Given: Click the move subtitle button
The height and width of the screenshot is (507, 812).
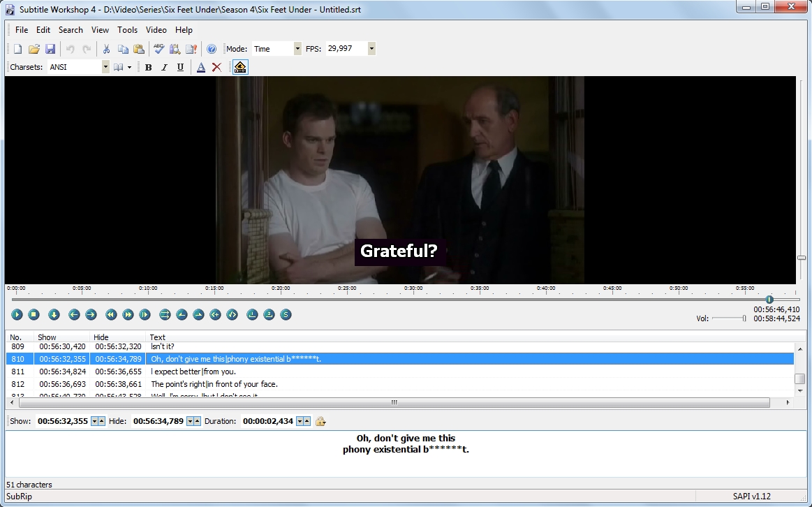Looking at the screenshot, I should point(165,314).
